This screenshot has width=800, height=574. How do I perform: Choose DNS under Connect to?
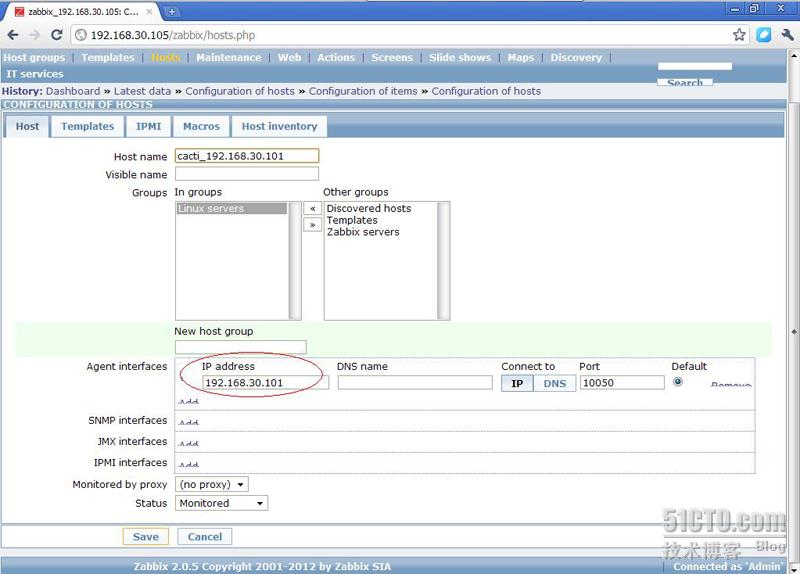click(555, 383)
